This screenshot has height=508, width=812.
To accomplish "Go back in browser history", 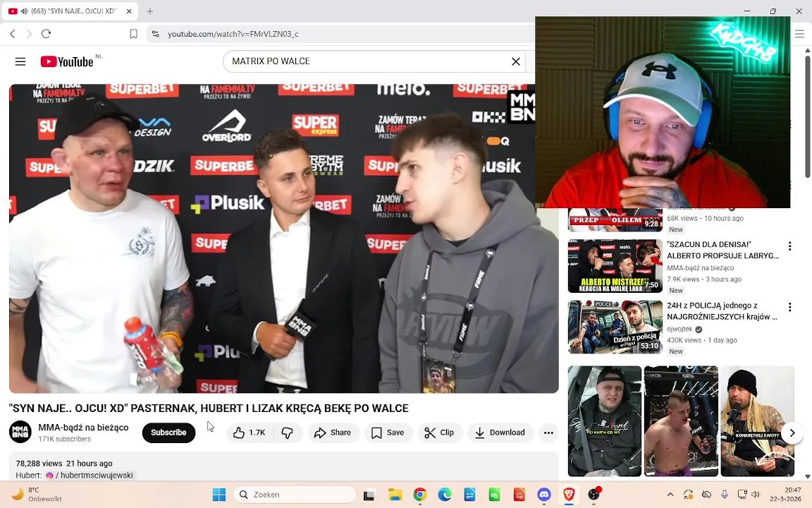I will [x=13, y=34].
